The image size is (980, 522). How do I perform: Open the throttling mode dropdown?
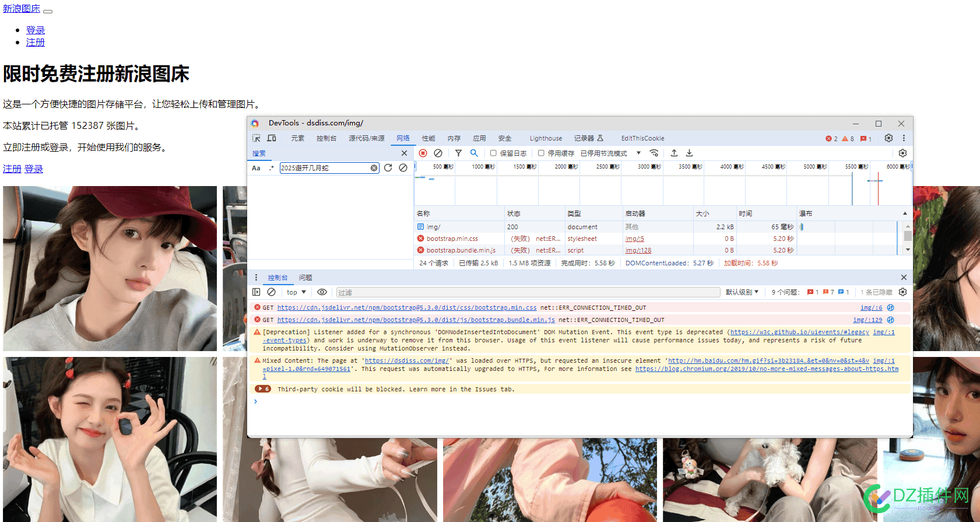[x=610, y=153]
